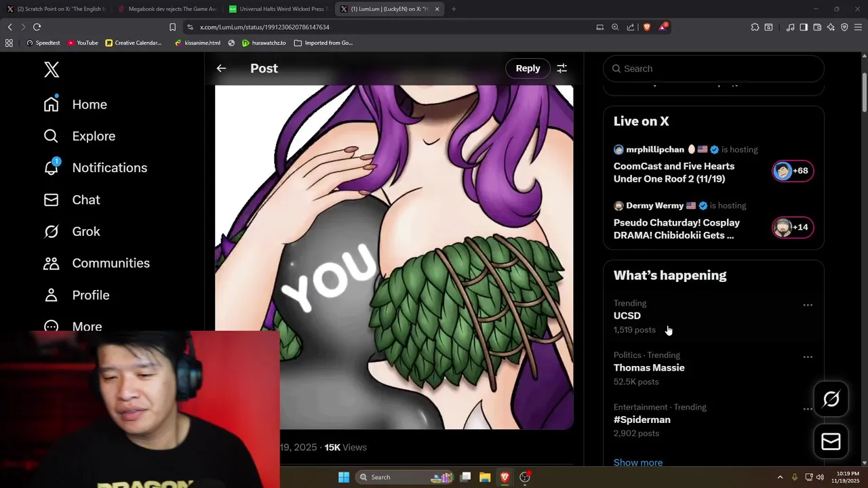Open the playlist music note icon
Screen dimensions: 868x488
pyautogui.click(x=790, y=27)
